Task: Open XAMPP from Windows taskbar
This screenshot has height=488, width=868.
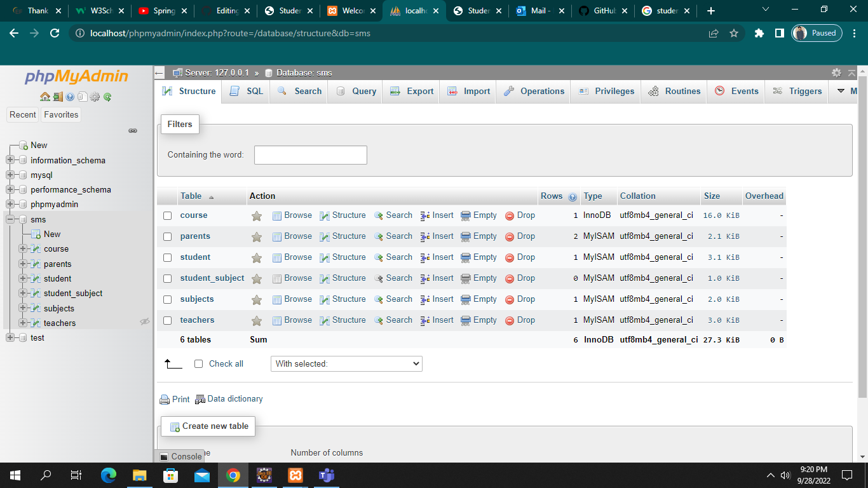Action: [x=295, y=475]
